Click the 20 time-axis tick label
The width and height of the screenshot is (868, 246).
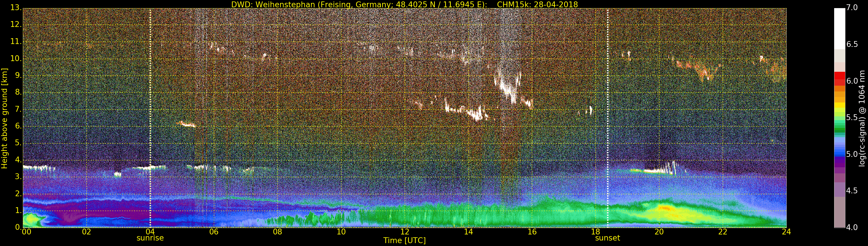pyautogui.click(x=659, y=232)
